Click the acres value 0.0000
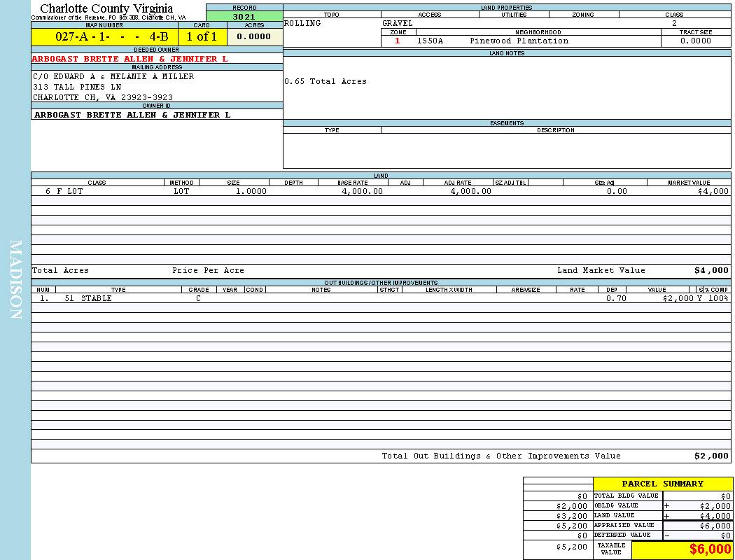 (254, 37)
